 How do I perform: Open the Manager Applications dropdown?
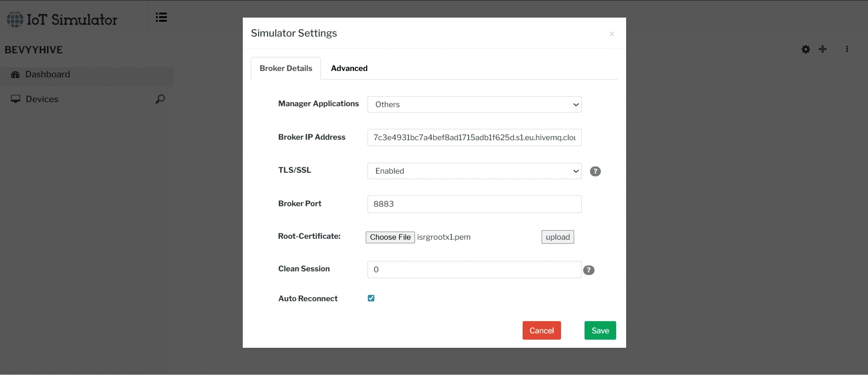coord(474,104)
